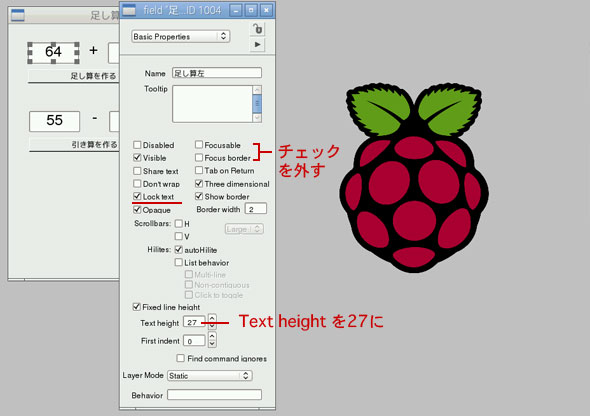Enable the Don't wrap checkbox
This screenshot has width=590, height=416.
[137, 184]
